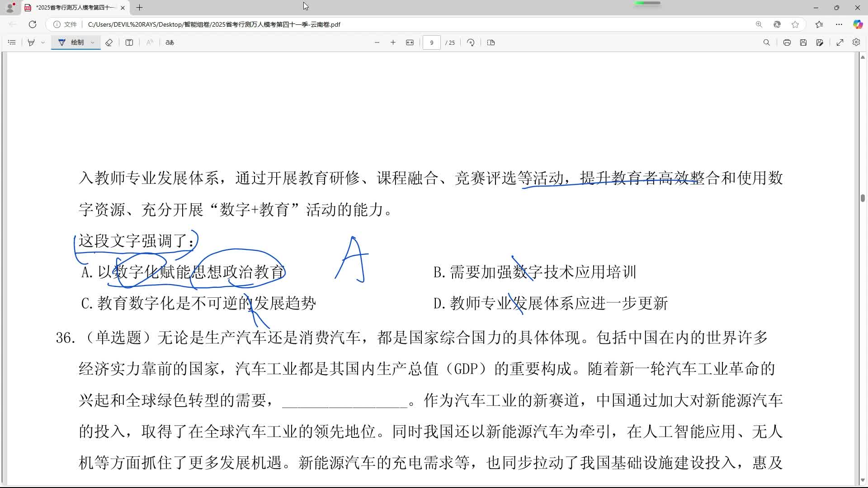Rotate the PDF page

coord(471,42)
